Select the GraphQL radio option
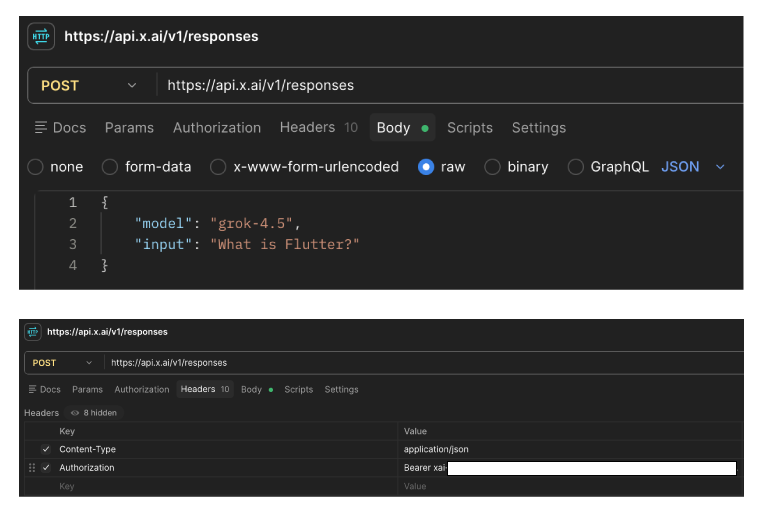This screenshot has width=772, height=517. 576,167
